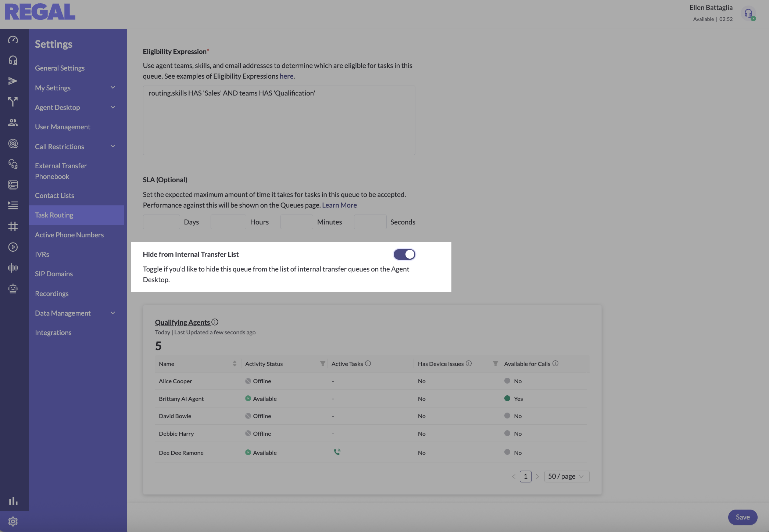Click the headset icon in left sidebar
769x532 pixels.
pos(13,60)
